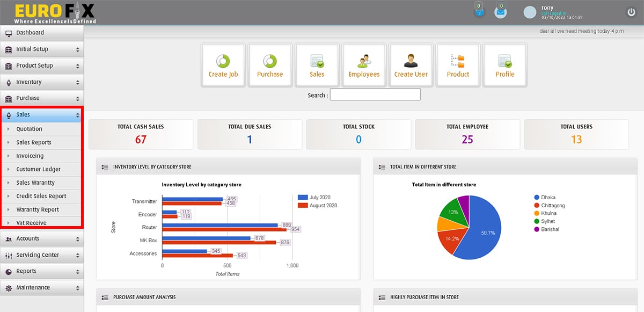Image resolution: width=644 pixels, height=312 pixels.
Task: Select Sales Reports in the Sales submenu
Action: click(x=34, y=142)
